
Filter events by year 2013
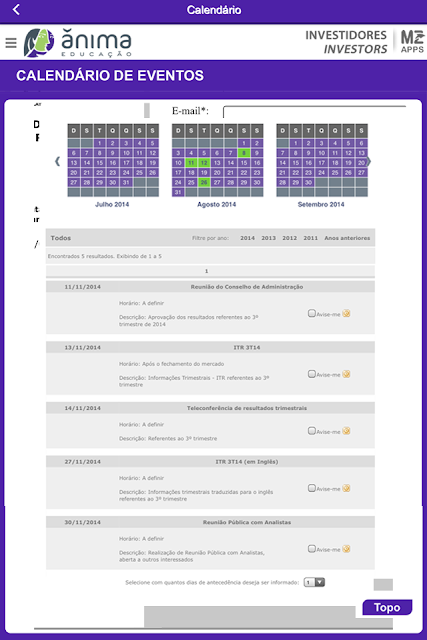pyautogui.click(x=268, y=238)
